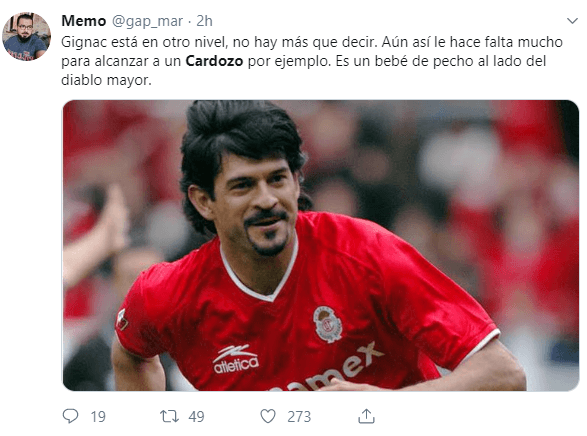Open the share tweet icon

(x=366, y=416)
